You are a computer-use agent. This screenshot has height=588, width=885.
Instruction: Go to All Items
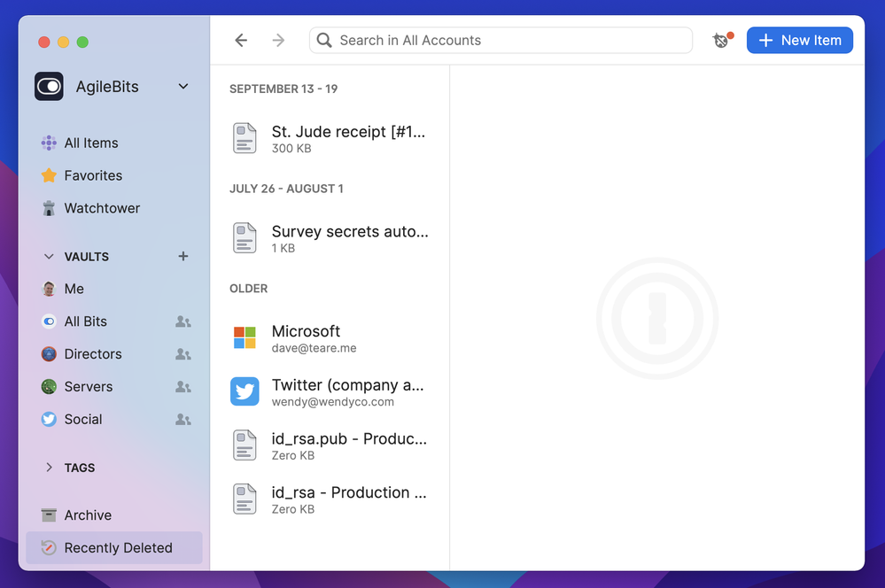point(90,143)
